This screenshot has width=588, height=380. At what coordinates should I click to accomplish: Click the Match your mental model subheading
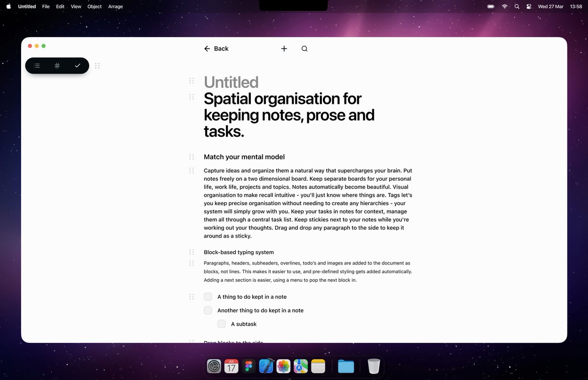244,157
